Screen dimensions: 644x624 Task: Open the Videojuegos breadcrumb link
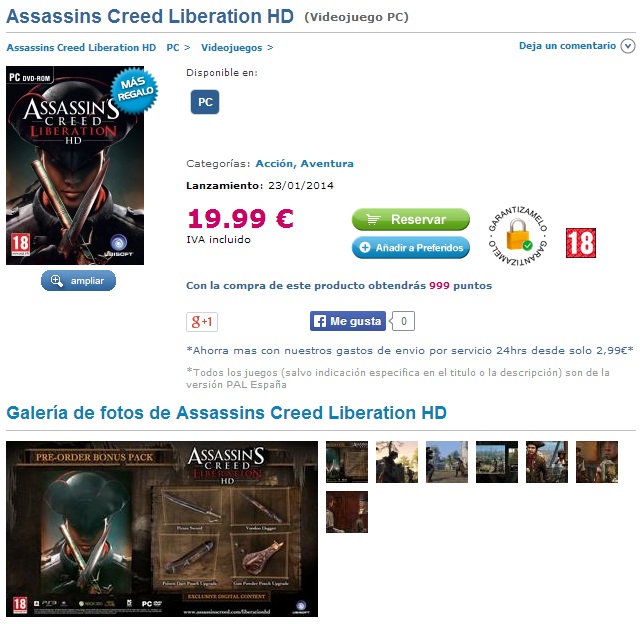[232, 48]
